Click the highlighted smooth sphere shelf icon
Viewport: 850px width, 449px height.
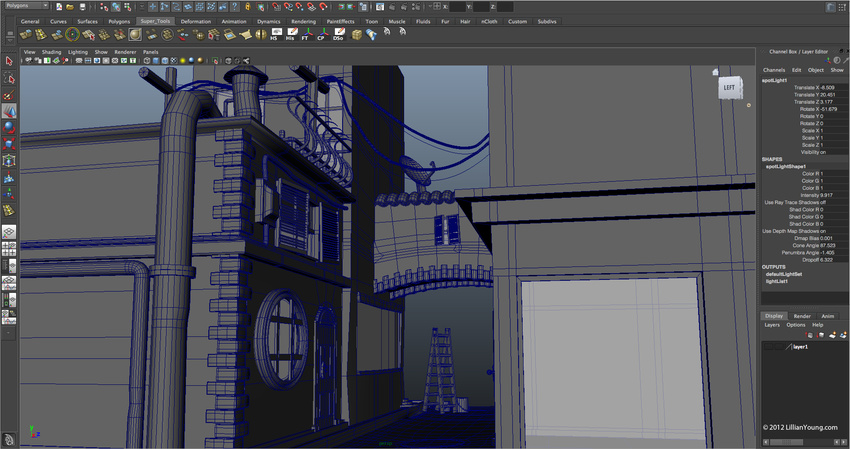tap(135, 35)
